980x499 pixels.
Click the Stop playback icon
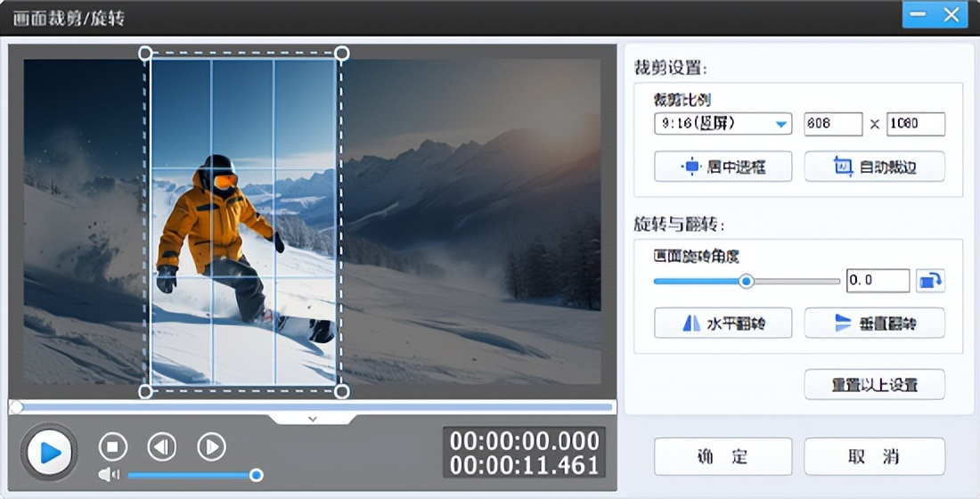click(x=113, y=446)
